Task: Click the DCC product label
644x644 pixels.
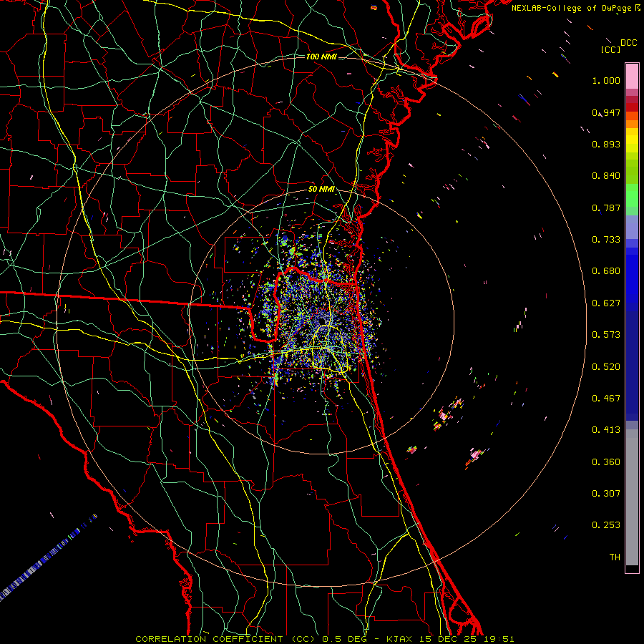Action: click(629, 43)
